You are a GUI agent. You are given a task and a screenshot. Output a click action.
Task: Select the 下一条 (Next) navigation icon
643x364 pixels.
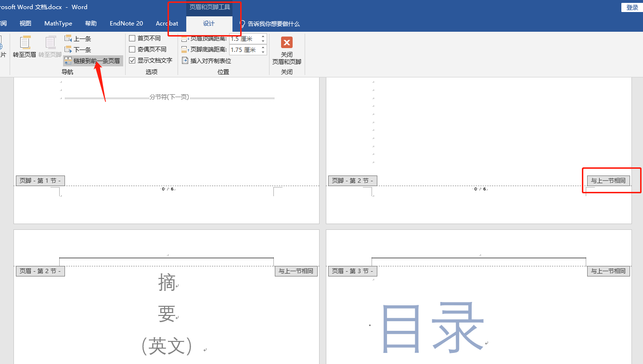(x=68, y=49)
